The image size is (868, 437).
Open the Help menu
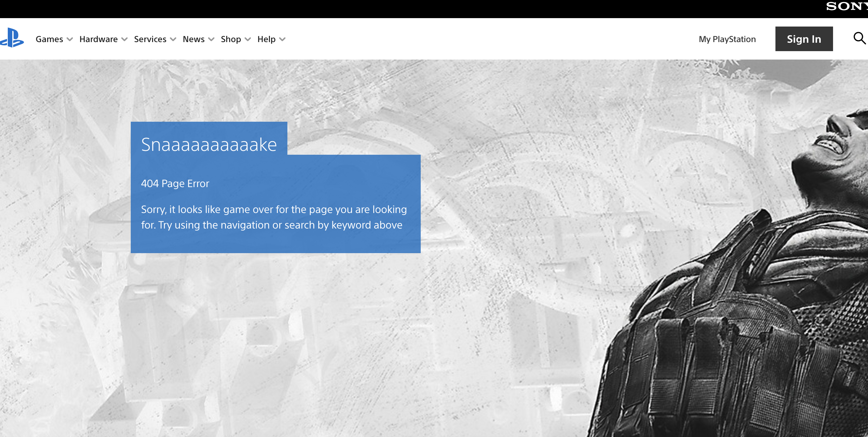click(266, 39)
